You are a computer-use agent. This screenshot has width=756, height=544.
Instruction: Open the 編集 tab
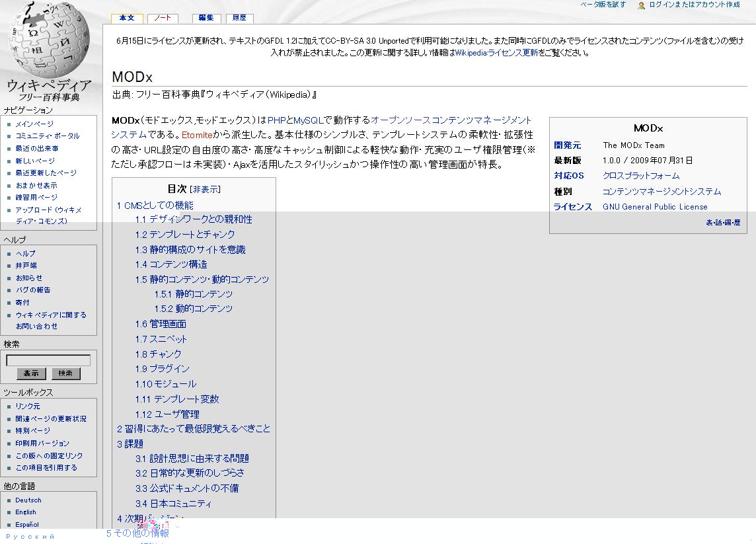click(206, 18)
